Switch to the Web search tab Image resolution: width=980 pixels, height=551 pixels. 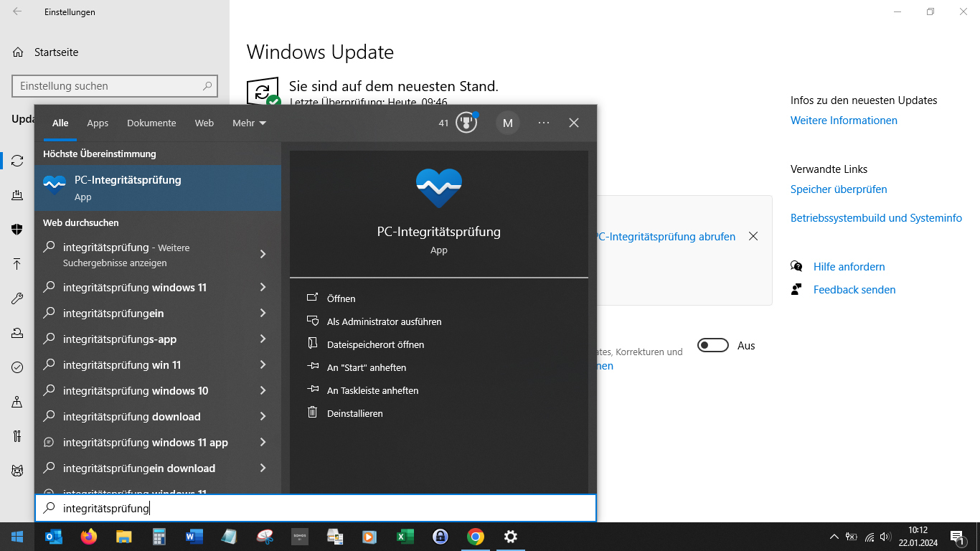pos(204,123)
